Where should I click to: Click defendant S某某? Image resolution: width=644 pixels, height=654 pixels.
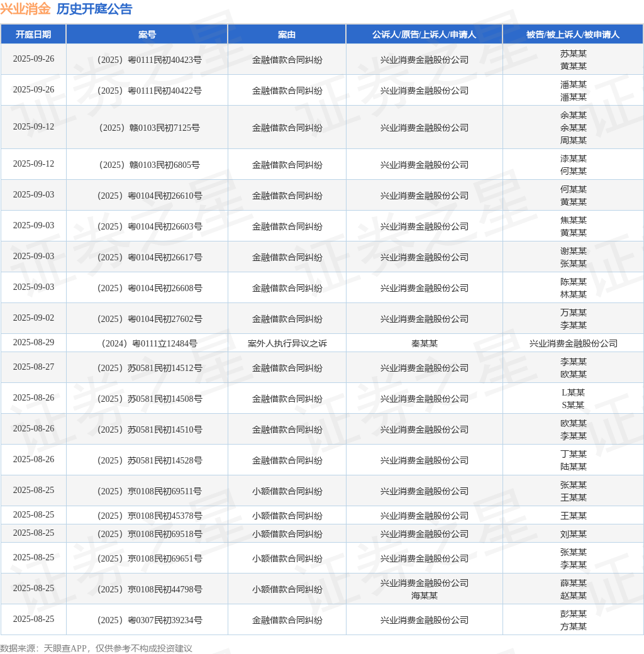pos(573,405)
